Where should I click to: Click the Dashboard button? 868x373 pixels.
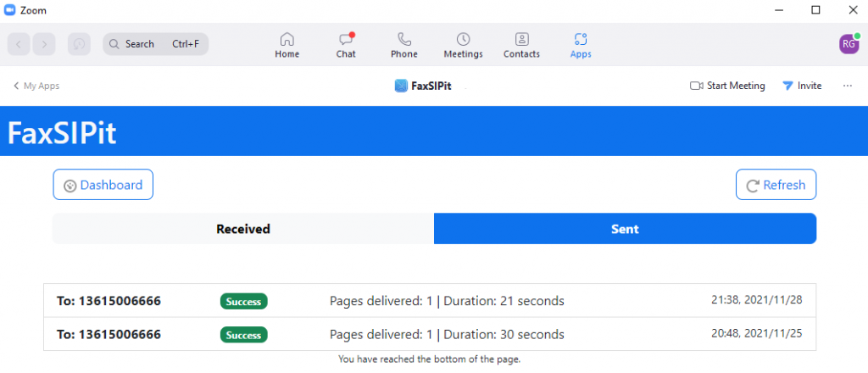tap(103, 185)
